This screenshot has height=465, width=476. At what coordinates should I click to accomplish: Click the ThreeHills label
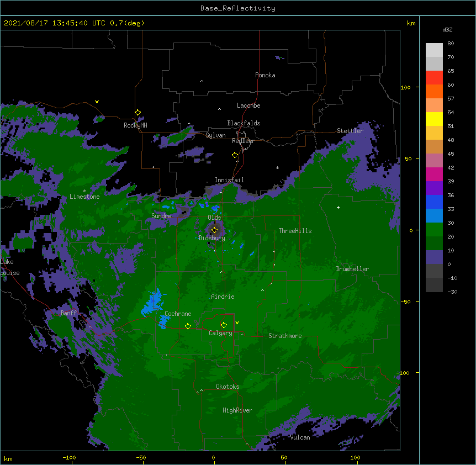coord(295,231)
